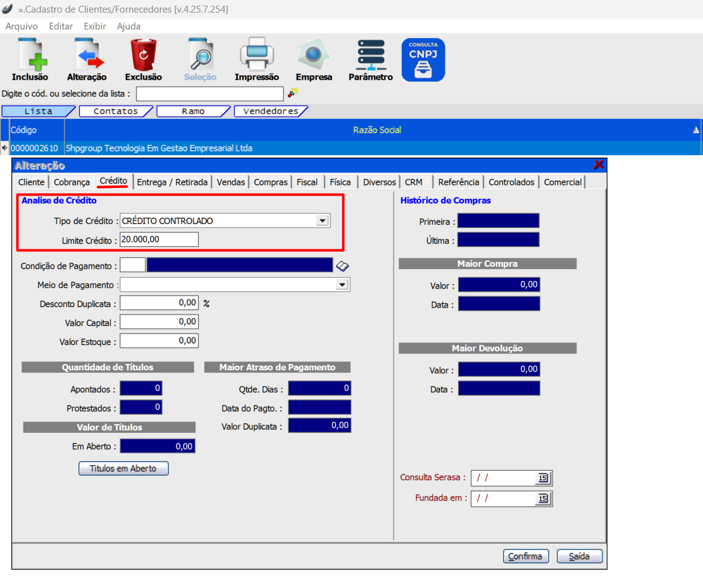Open the Arquivo menu
Screen dimensions: 703x588
coord(22,27)
